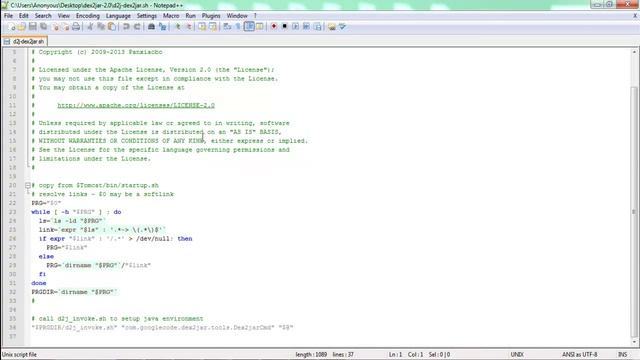This screenshot has height=360, width=640.
Task: Click the 'Ln : 1' status bar entry
Action: (395, 354)
